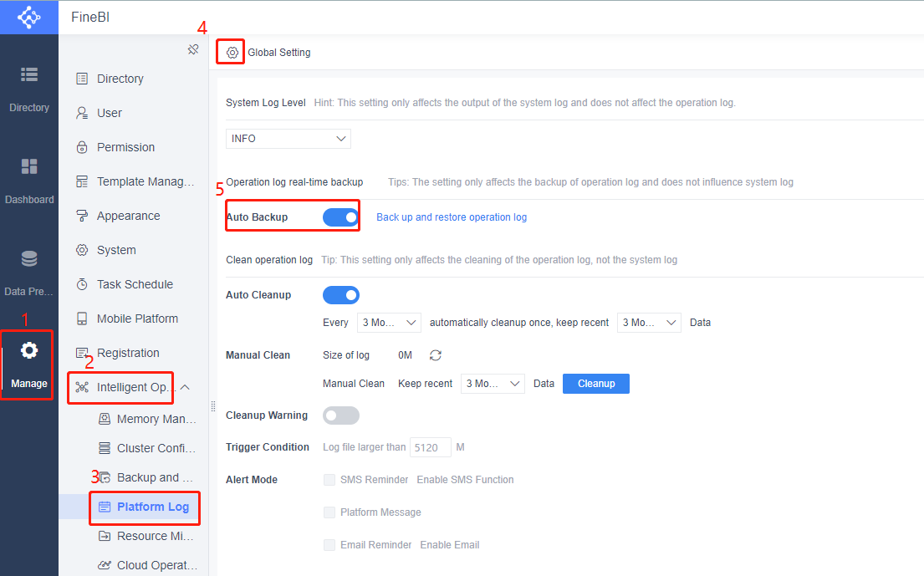Click the pin icon above the sidebar menu
924x576 pixels.
[x=193, y=50]
